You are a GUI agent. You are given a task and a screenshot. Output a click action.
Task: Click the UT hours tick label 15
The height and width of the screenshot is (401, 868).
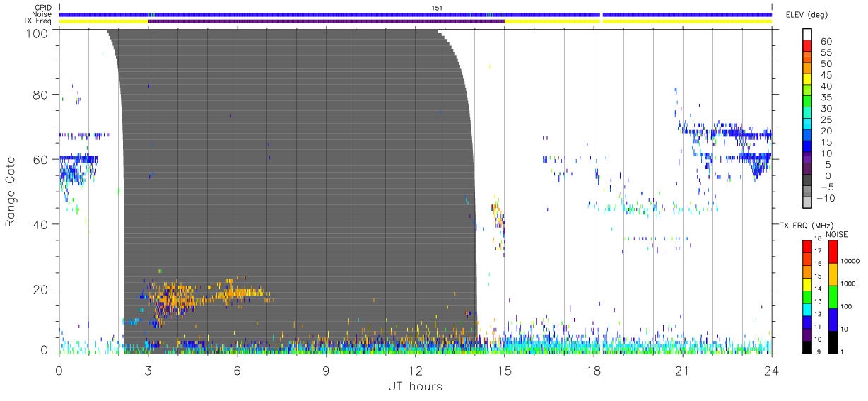pos(505,371)
